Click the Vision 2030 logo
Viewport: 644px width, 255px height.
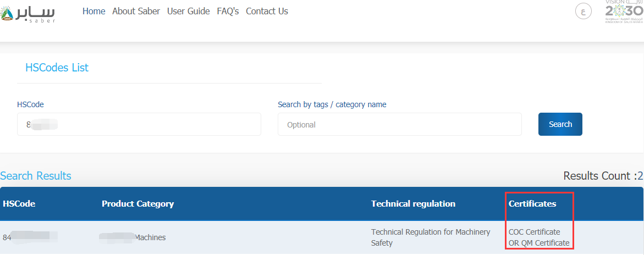[x=624, y=12]
